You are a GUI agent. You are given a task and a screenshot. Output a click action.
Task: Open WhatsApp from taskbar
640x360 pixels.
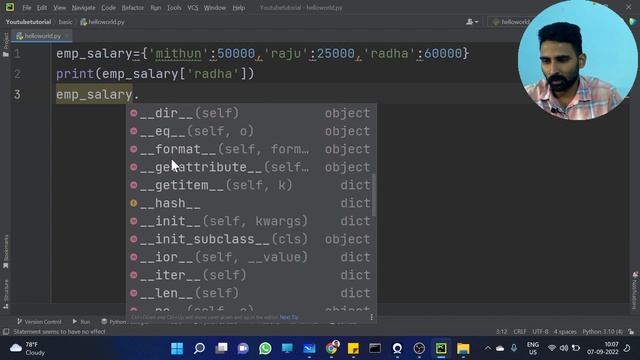(x=265, y=349)
